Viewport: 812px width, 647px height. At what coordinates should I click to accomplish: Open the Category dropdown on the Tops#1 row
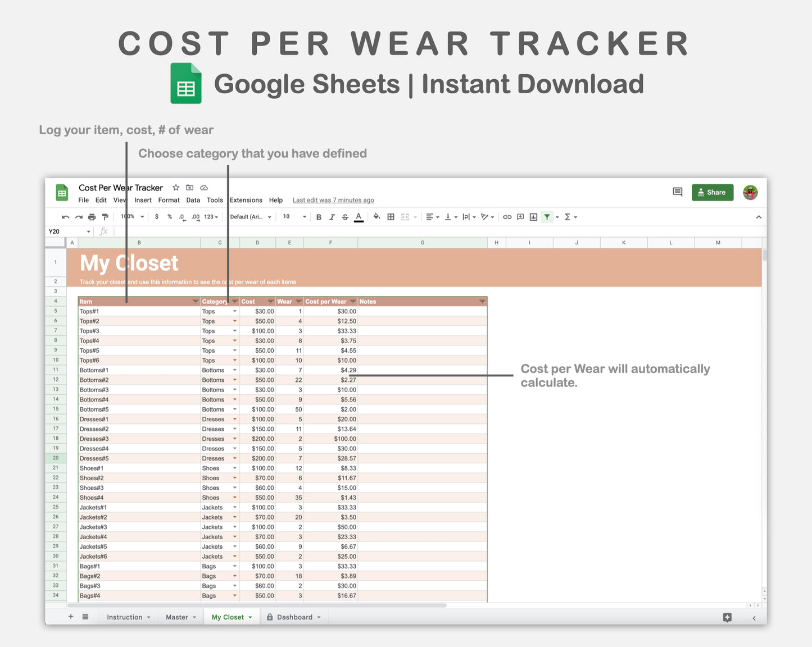pyautogui.click(x=235, y=311)
